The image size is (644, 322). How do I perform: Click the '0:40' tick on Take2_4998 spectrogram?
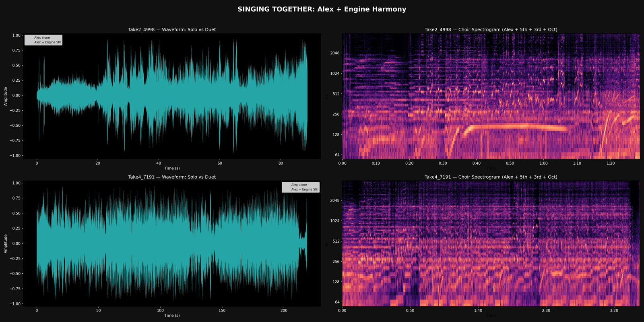(476, 163)
